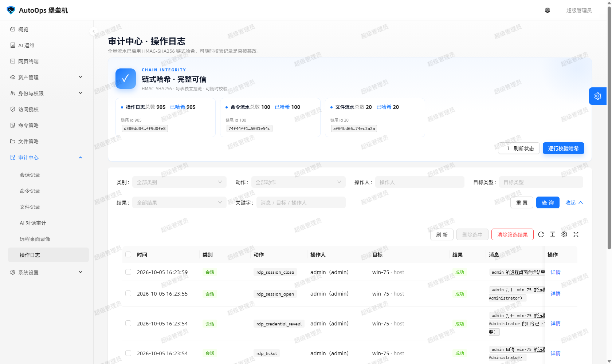
Task: Click the AutoOps shield logo
Action: point(11,10)
